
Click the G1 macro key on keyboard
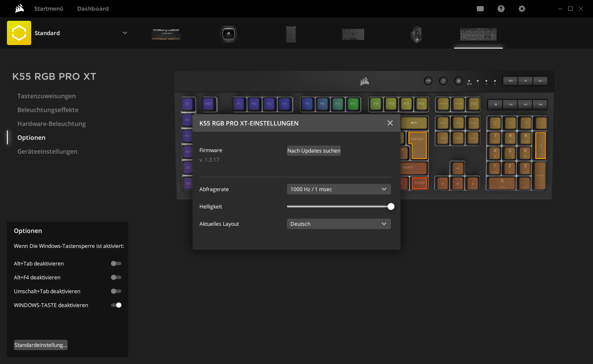187,104
